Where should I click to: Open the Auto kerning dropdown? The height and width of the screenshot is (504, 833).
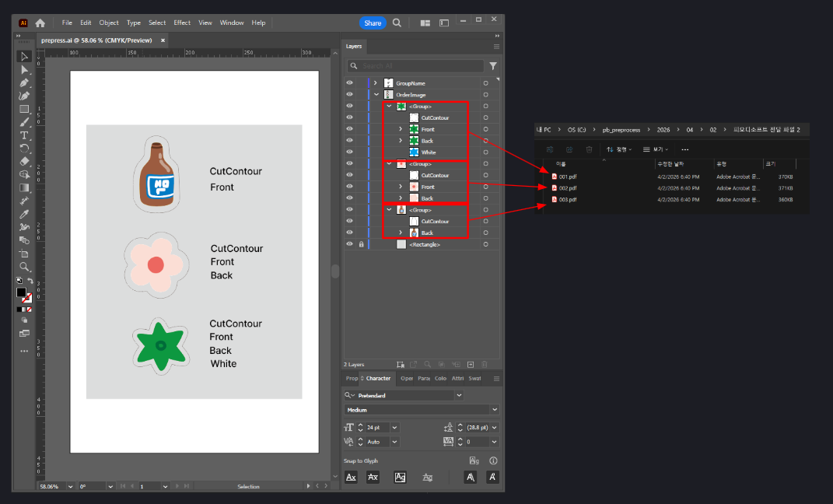(394, 442)
